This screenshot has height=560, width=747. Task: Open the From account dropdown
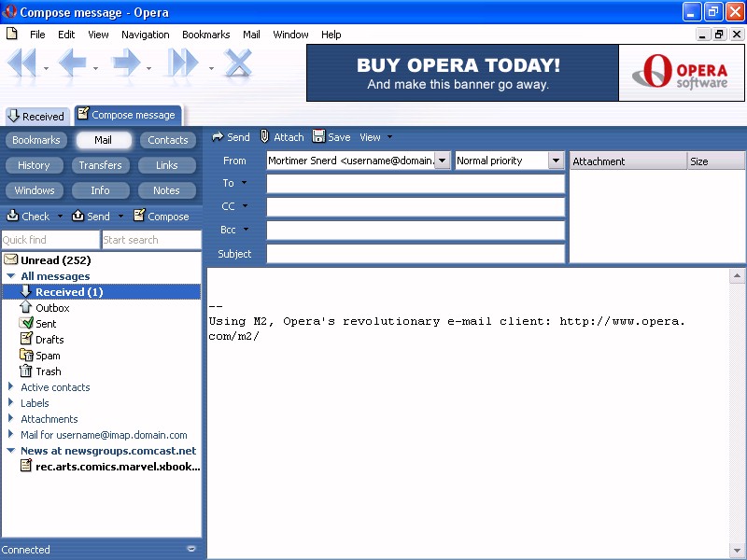pos(443,161)
